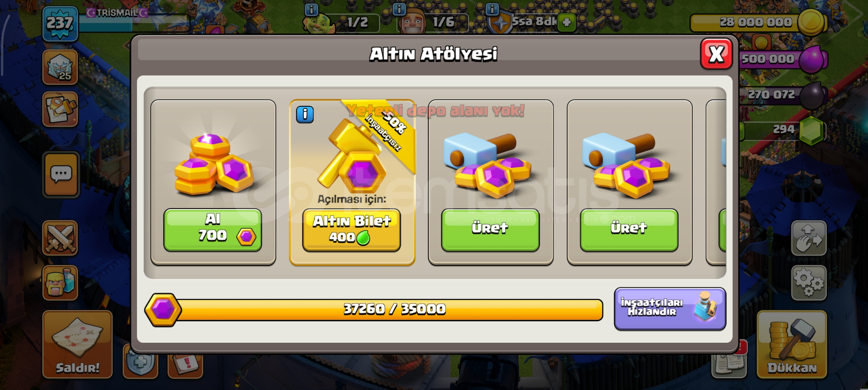Close the Altın Atölyesi window
Image resolution: width=868 pixels, height=390 pixels.
pyautogui.click(x=717, y=54)
